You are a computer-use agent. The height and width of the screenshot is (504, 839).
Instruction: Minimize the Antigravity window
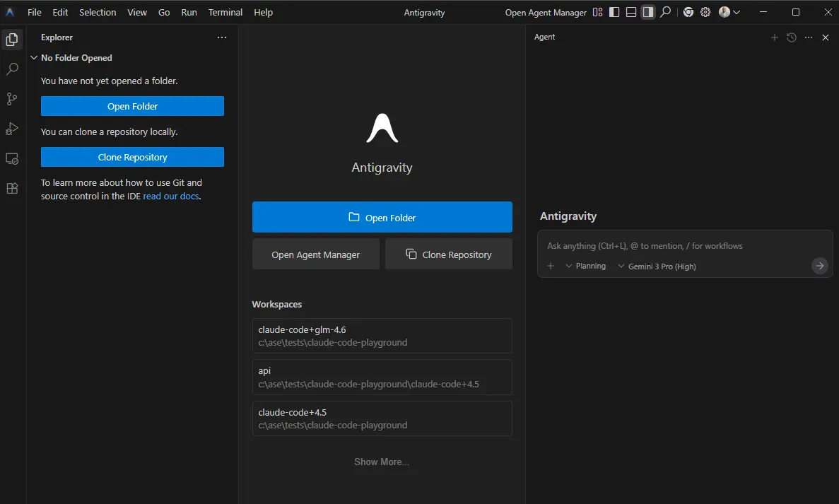(x=763, y=12)
